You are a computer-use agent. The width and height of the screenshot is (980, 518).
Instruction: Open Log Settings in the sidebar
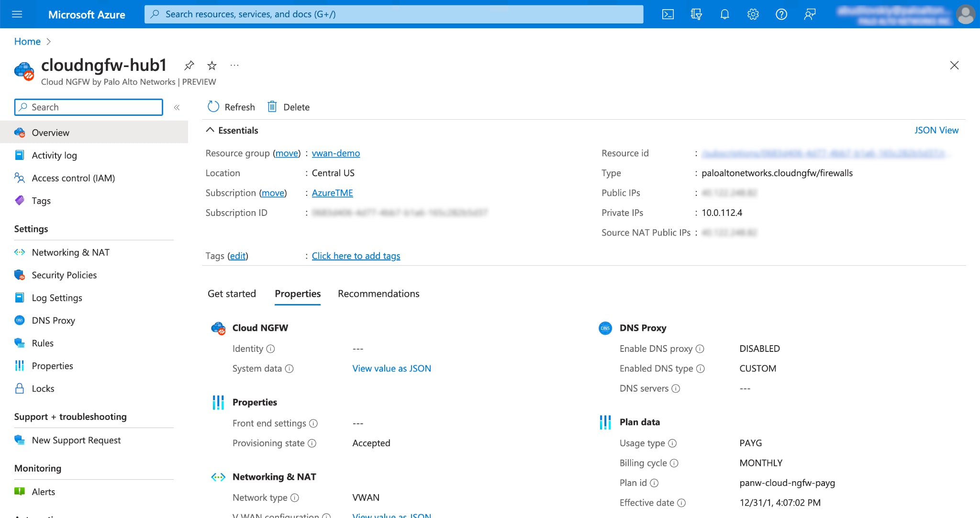pos(56,298)
